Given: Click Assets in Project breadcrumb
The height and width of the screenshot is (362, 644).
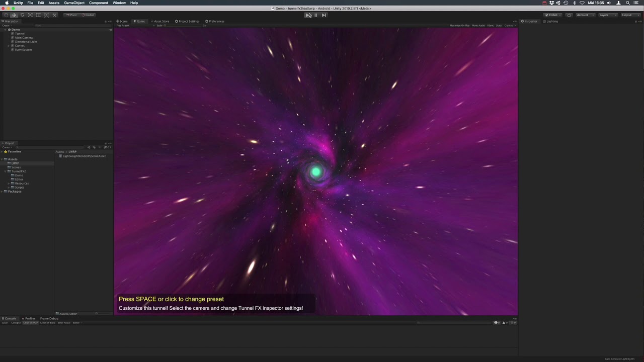Looking at the screenshot, I should [60, 151].
